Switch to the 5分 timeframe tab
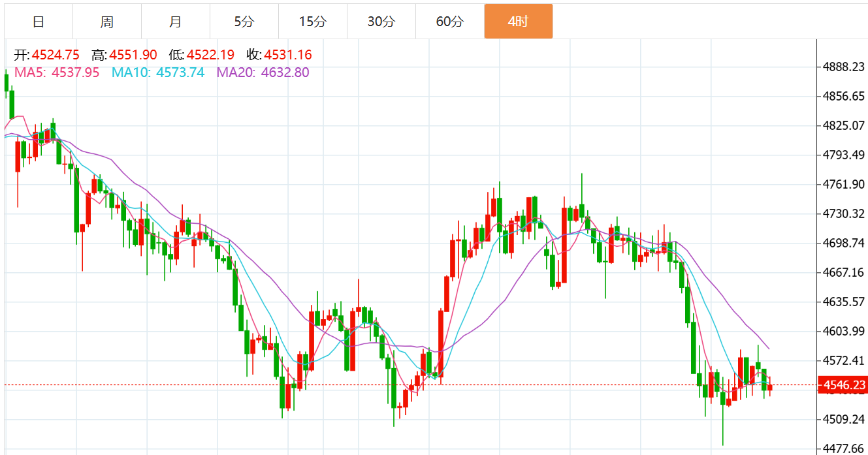The image size is (868, 455). pos(244,22)
